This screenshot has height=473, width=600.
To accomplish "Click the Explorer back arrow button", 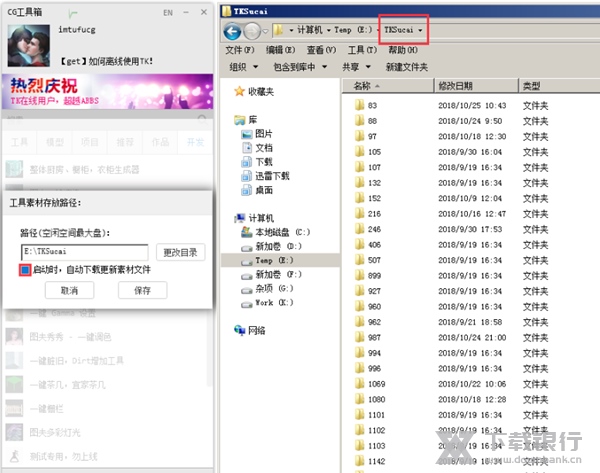I will [232, 31].
